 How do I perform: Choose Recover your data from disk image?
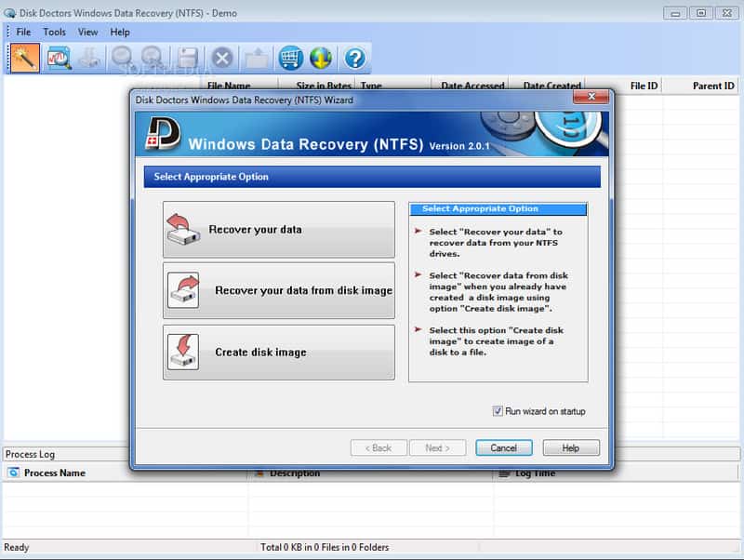pyautogui.click(x=279, y=290)
